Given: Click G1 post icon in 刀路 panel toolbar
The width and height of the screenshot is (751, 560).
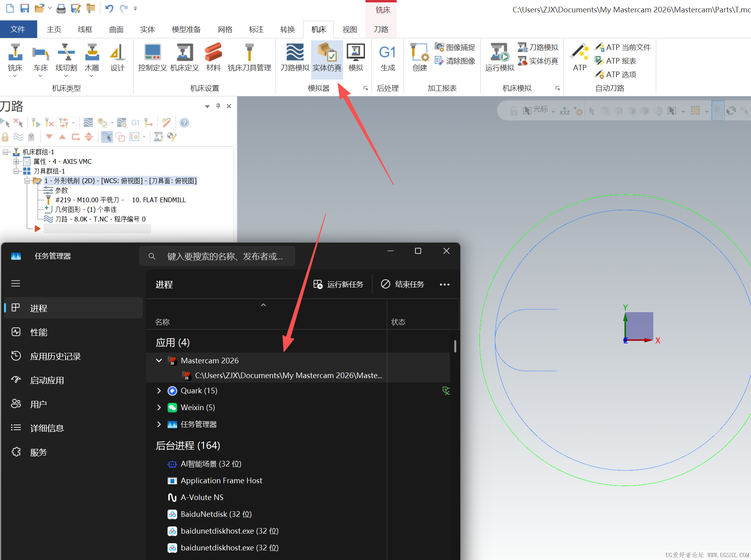Looking at the screenshot, I should pyautogui.click(x=136, y=123).
